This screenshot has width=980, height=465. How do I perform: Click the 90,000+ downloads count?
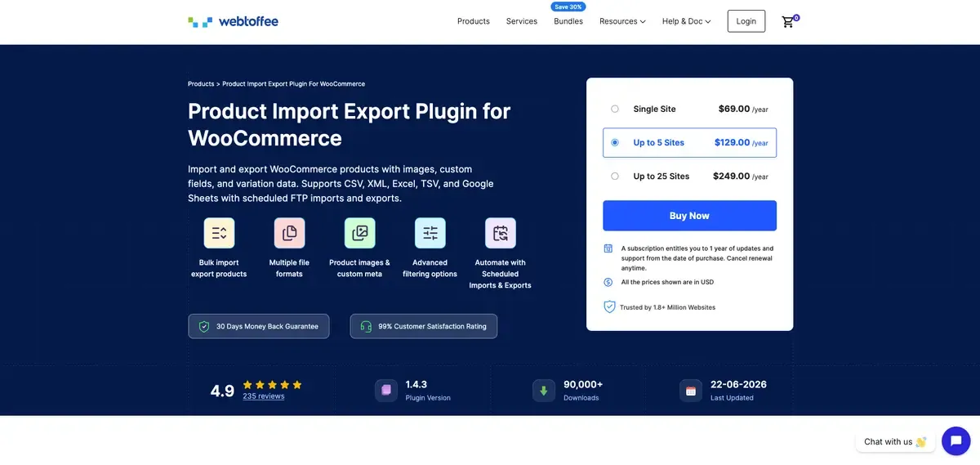(x=583, y=384)
